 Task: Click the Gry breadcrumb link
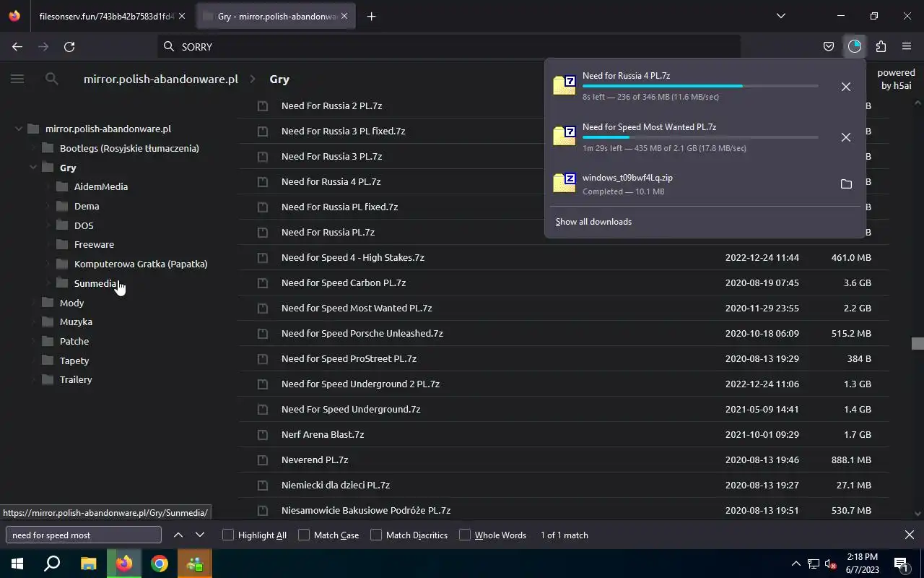tap(279, 79)
